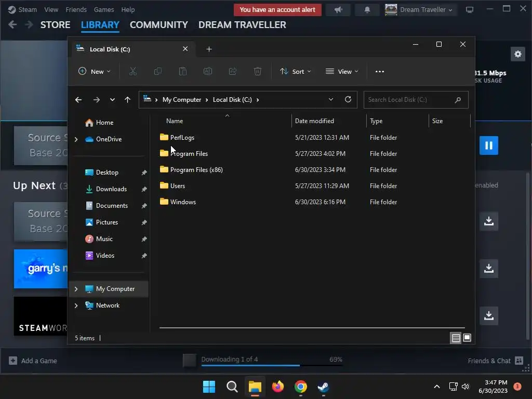Screen dimensions: 532x399
Task: Open Google Chrome from the taskbar
Action: [301, 387]
